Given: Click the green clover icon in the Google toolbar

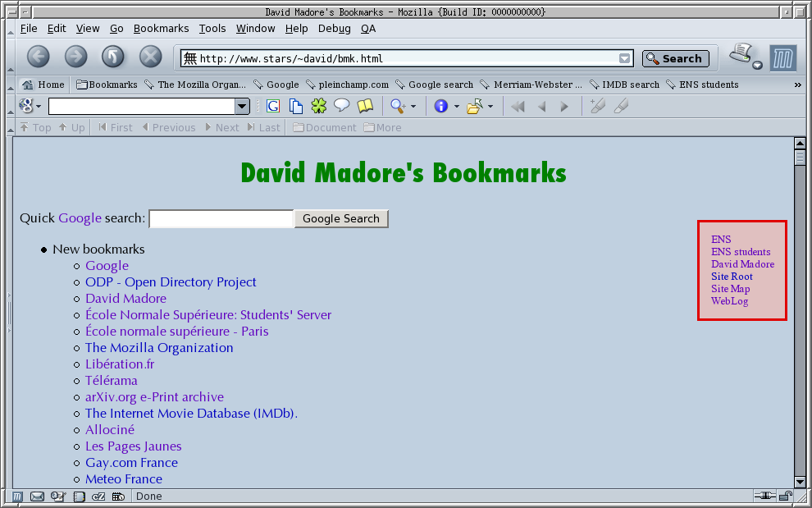Looking at the screenshot, I should tap(318, 106).
